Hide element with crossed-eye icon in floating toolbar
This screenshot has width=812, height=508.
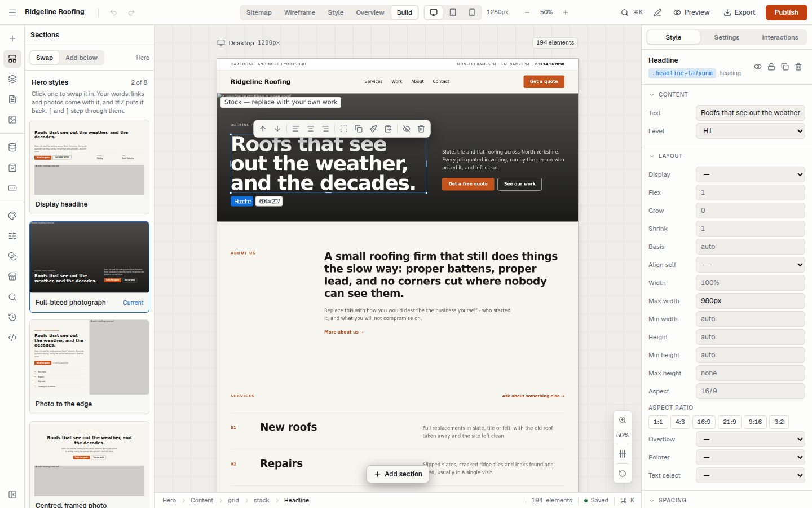[407, 129]
